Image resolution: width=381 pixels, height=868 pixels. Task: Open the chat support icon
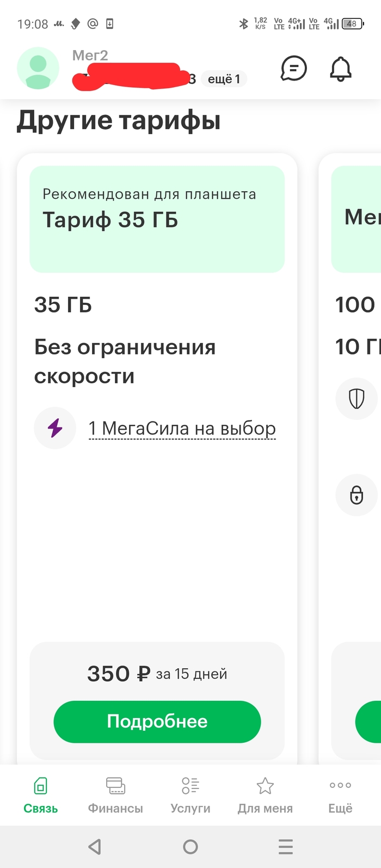tap(293, 69)
